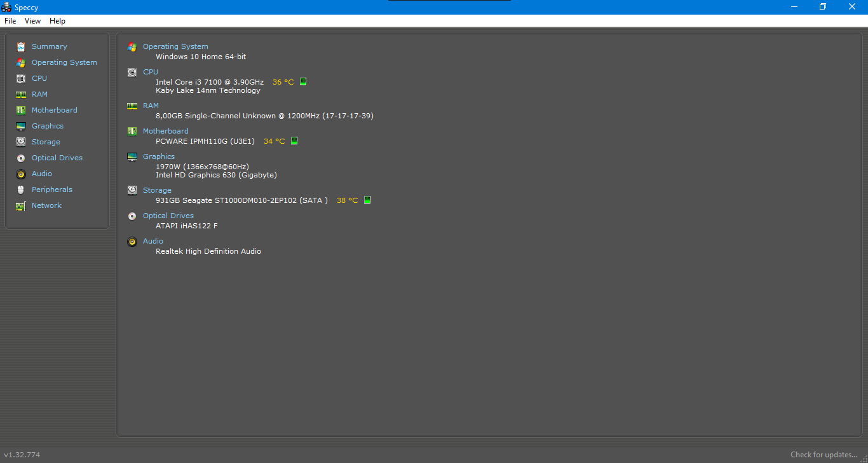Click the Graphics heading link in summary
868x463 pixels.
point(159,156)
